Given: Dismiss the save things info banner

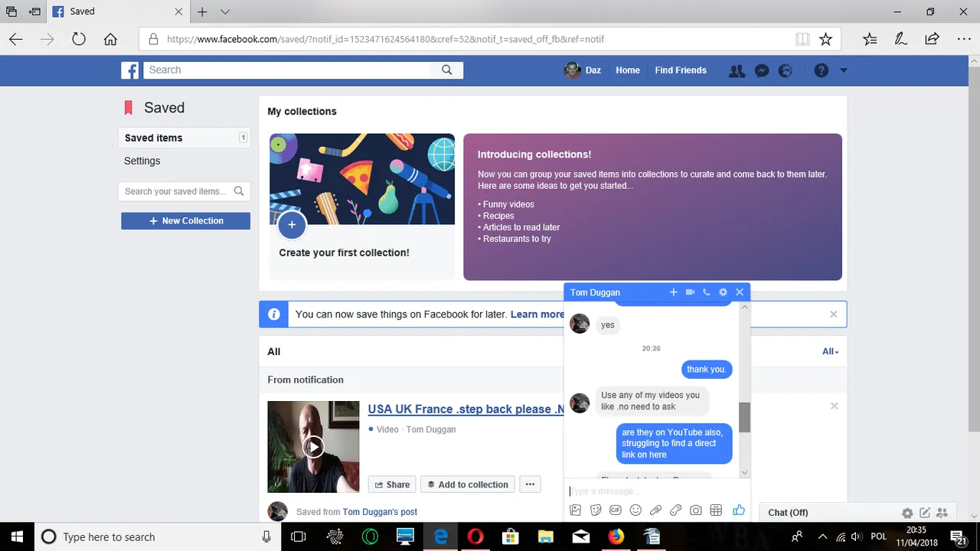Looking at the screenshot, I should click(x=834, y=315).
